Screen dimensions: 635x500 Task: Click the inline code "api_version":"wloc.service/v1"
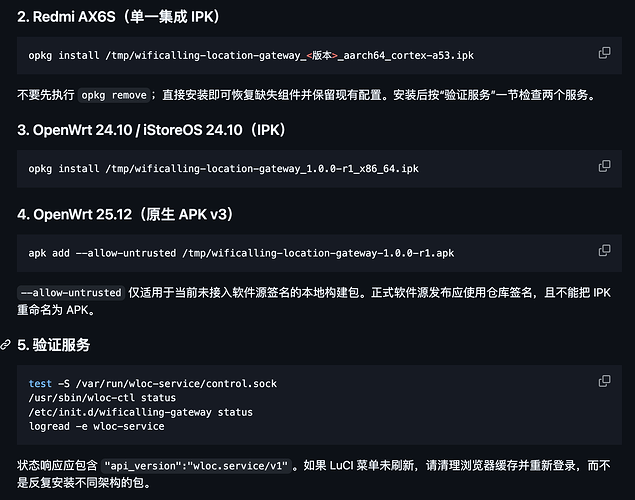tap(196, 466)
